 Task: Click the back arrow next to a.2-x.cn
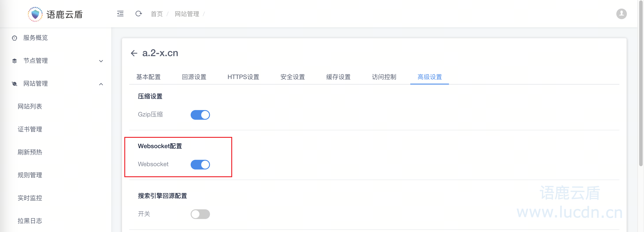[x=134, y=53]
